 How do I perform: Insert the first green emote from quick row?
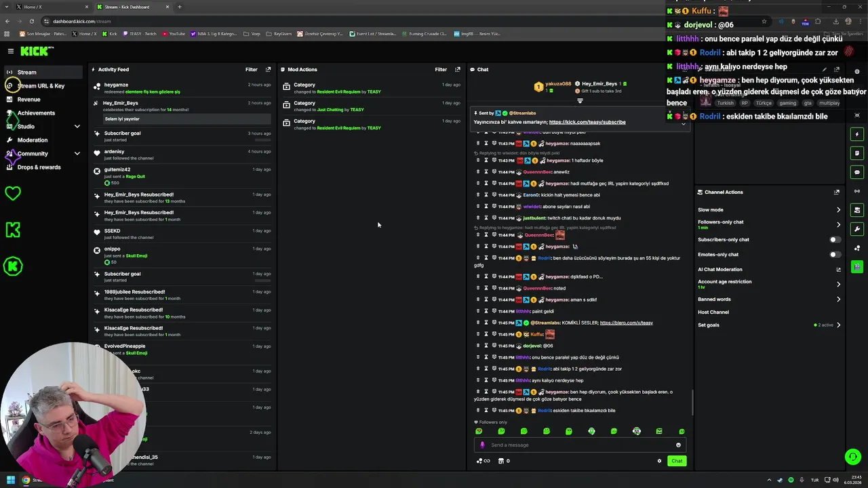[x=479, y=431]
